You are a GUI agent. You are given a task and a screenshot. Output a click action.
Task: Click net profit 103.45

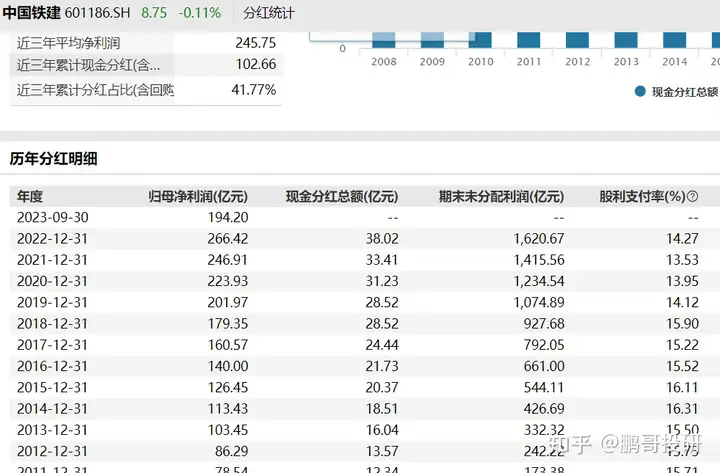(x=228, y=430)
